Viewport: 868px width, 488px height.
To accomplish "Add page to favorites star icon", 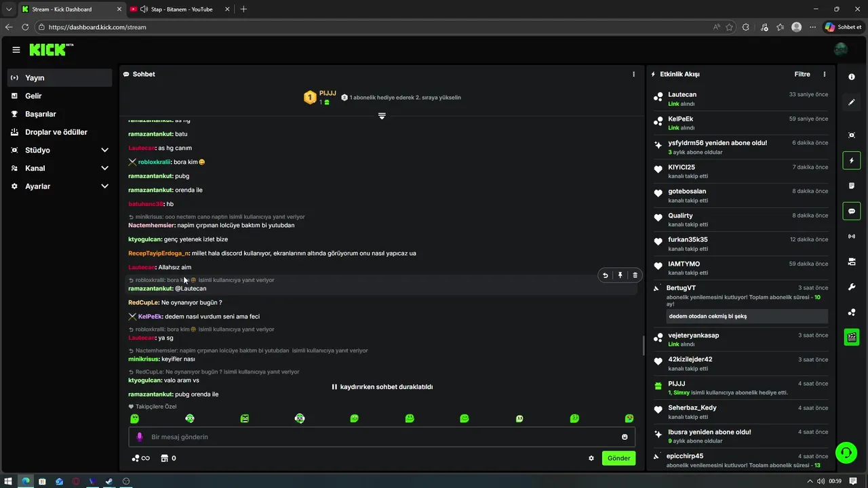I will (x=729, y=27).
